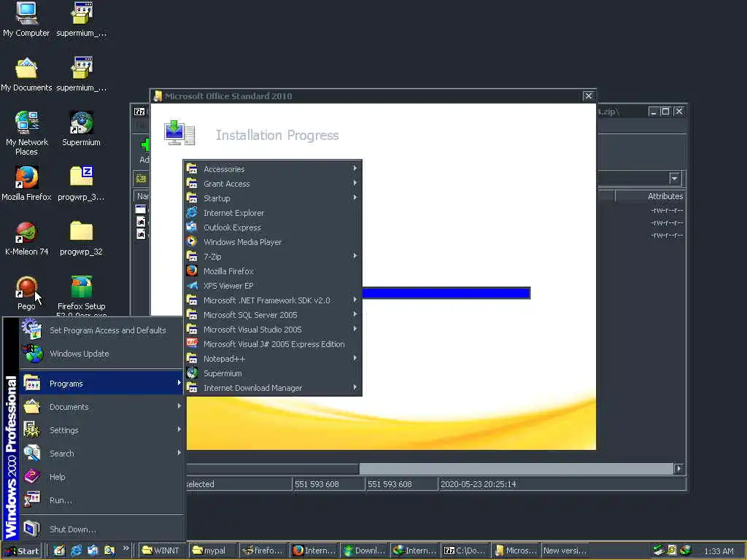Image resolution: width=747 pixels, height=560 pixels.
Task: Expand the 7-Zip submenu
Action: pyautogui.click(x=273, y=257)
